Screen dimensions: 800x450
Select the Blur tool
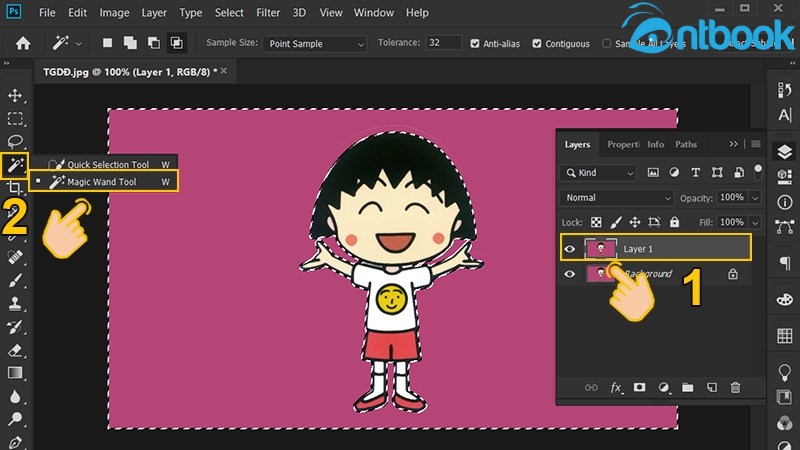15,396
